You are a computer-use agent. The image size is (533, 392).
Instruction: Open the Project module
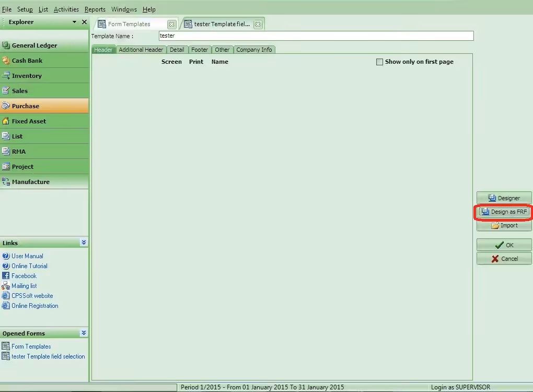point(44,167)
